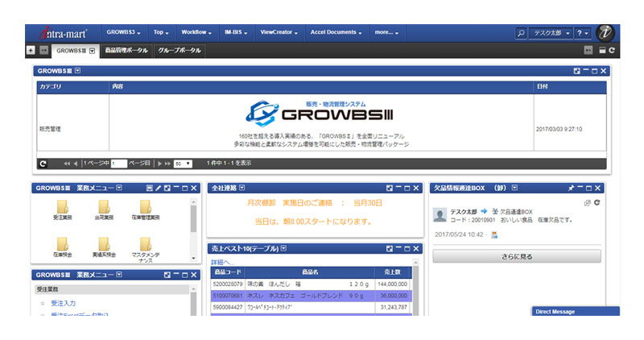
Task: Open the GROWBS3 menu dropdown
Action: (123, 32)
